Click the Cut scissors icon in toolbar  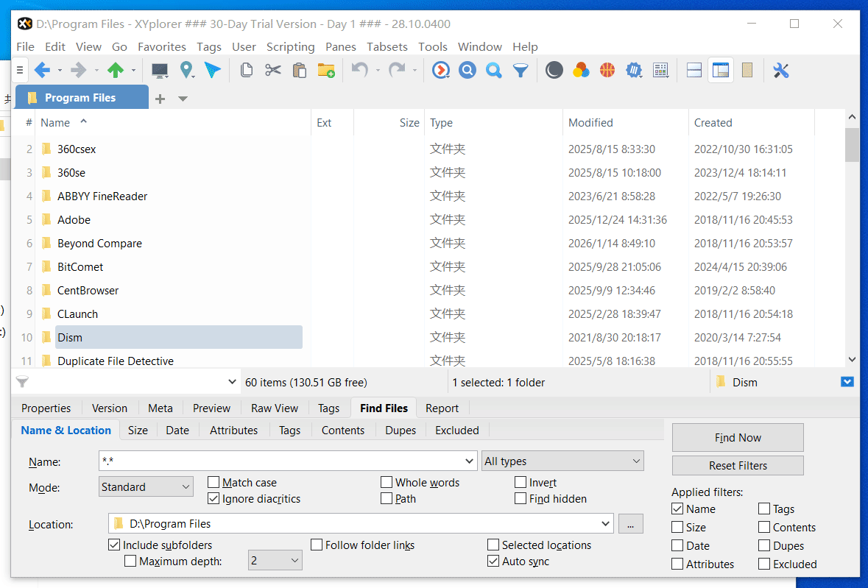(273, 71)
